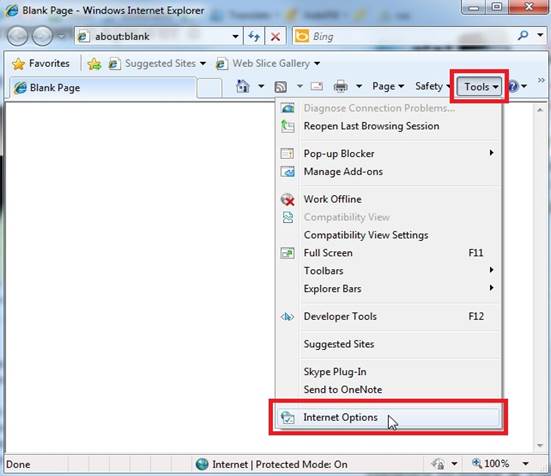Click the search magnifier icon in Bing box
This screenshot has height=476, width=551.
tap(523, 35)
